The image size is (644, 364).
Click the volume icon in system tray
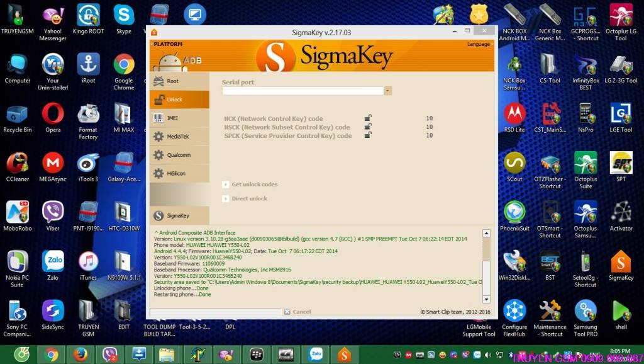pos(488,355)
